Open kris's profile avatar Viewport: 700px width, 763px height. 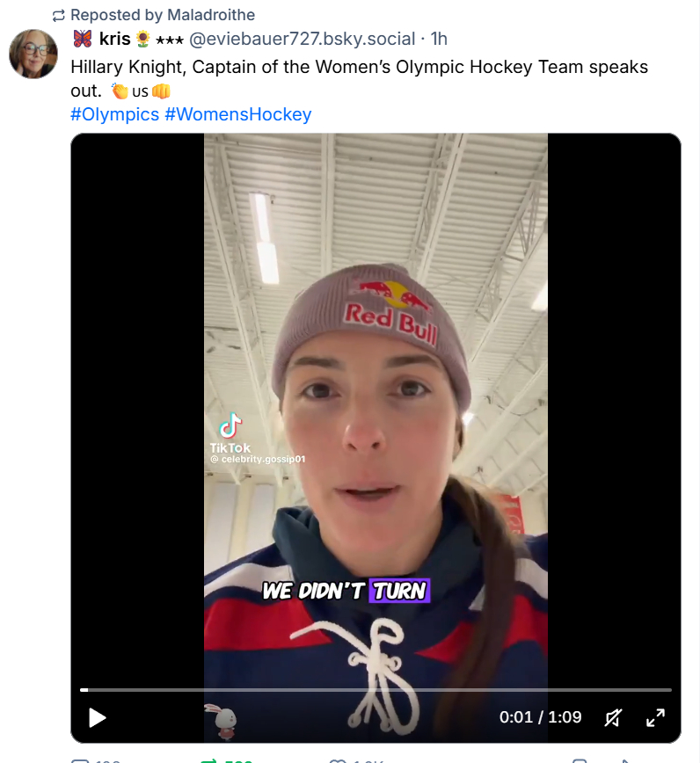click(x=33, y=53)
